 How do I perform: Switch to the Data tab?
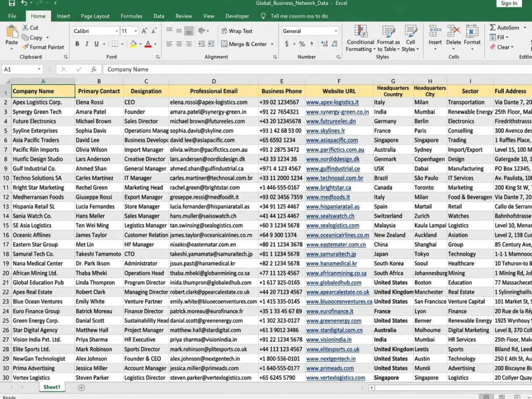tap(159, 16)
